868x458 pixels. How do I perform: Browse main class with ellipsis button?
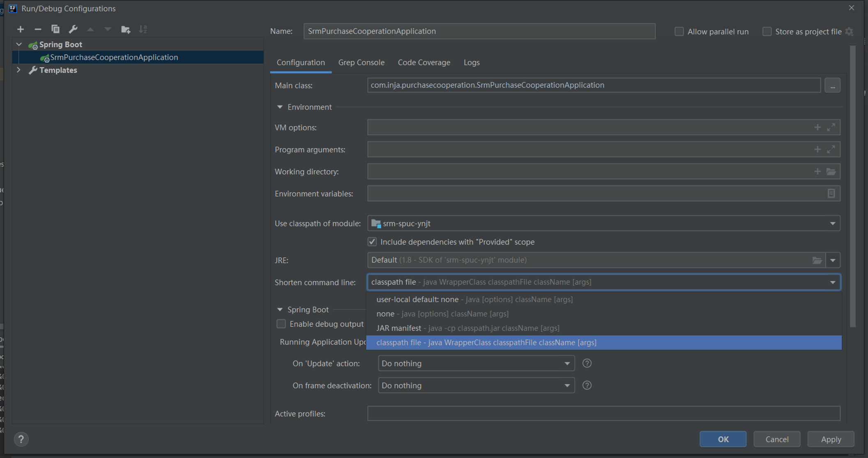click(833, 85)
